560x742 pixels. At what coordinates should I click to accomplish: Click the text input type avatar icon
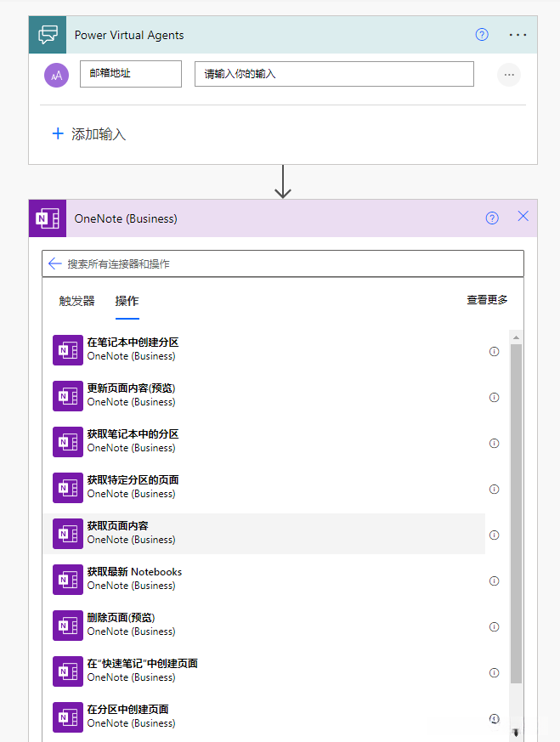(56, 75)
